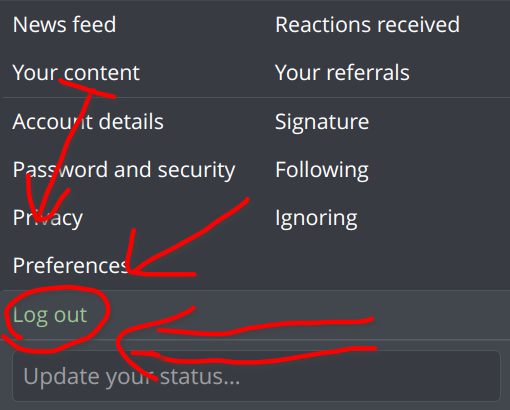The image size is (510, 410).
Task: Show the Following list
Action: [322, 170]
